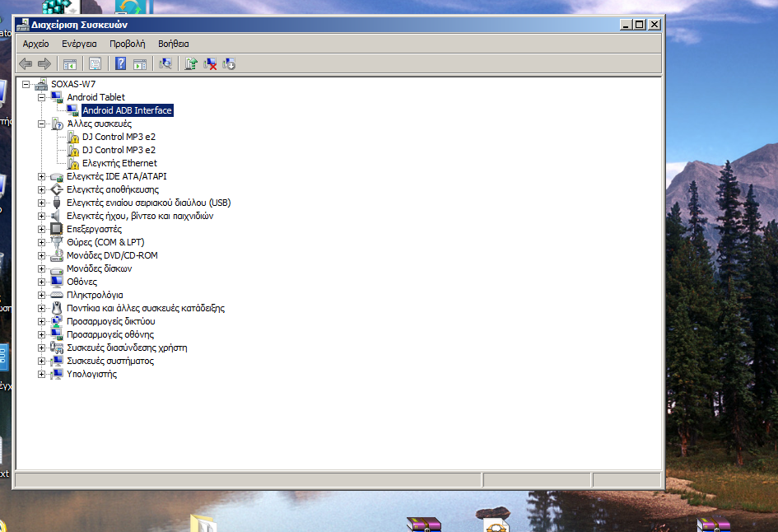Expand Ελεγκτές αποθήκευσης
Screen dimensions: 778x532
point(42,189)
